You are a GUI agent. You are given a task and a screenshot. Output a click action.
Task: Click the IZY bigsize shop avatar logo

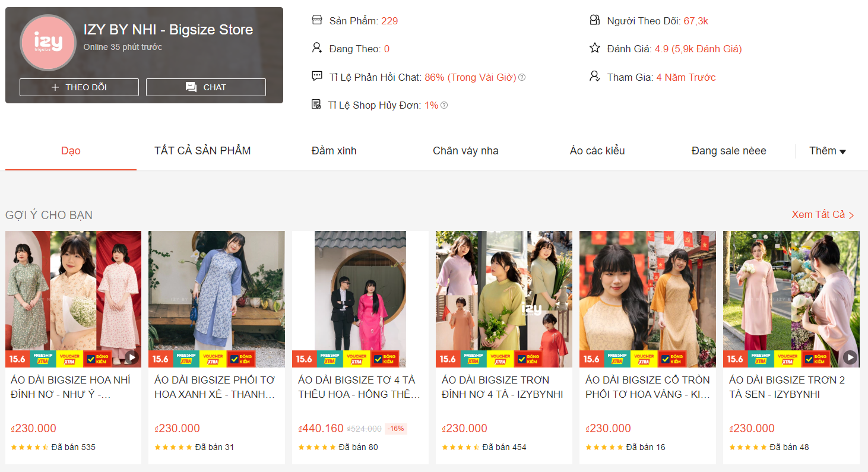pos(48,43)
